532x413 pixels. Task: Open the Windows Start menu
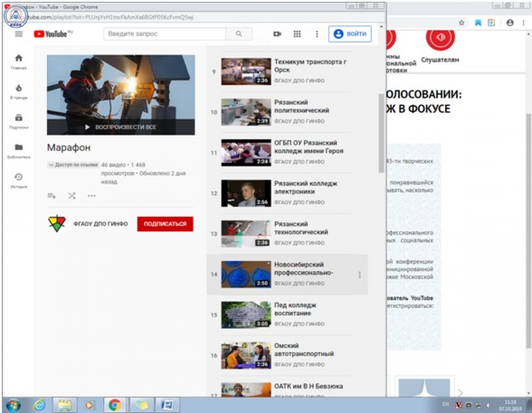coord(13,405)
